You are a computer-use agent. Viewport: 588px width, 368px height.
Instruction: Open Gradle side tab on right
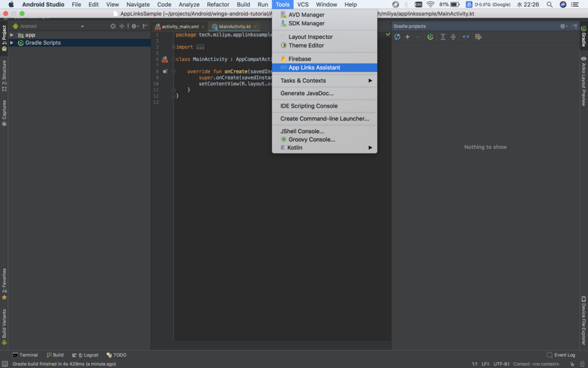[584, 36]
